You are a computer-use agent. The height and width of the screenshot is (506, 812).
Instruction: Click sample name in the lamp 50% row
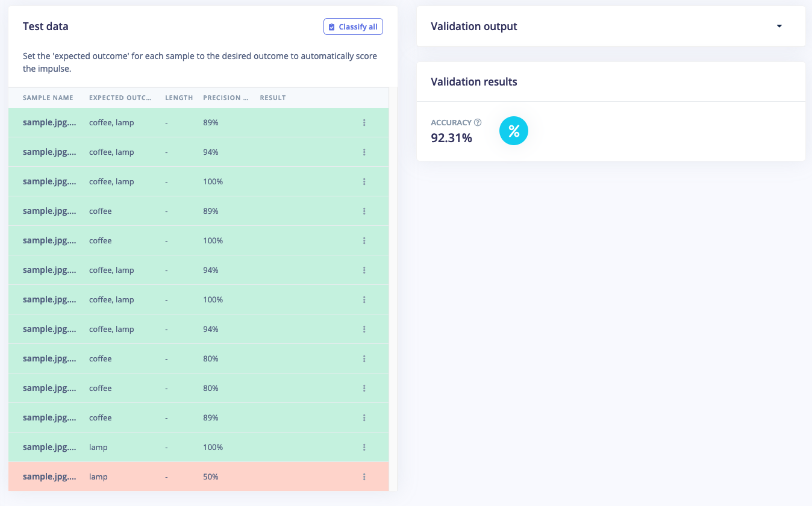(49, 476)
